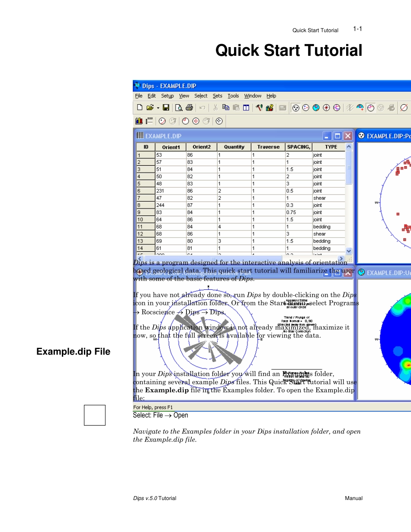Select the Pole Plot toolbar icon
This screenshot has width=411, height=532.
(x=295, y=108)
